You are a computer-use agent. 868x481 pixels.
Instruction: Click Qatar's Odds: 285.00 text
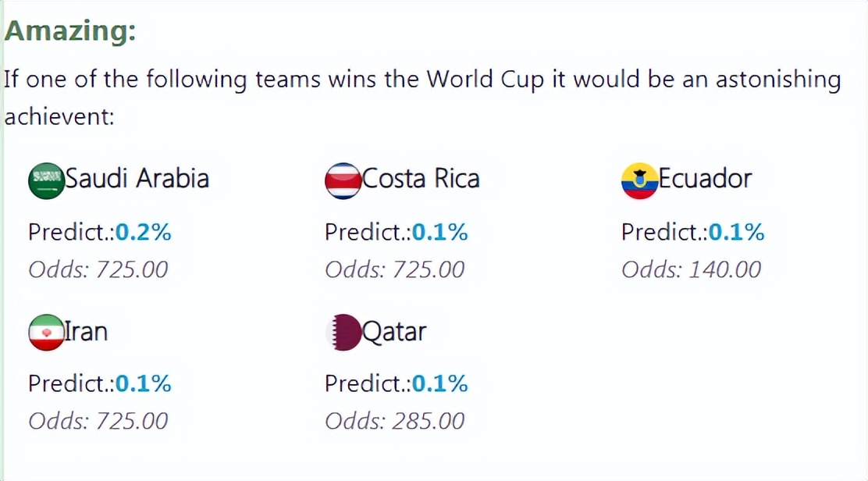pyautogui.click(x=394, y=421)
